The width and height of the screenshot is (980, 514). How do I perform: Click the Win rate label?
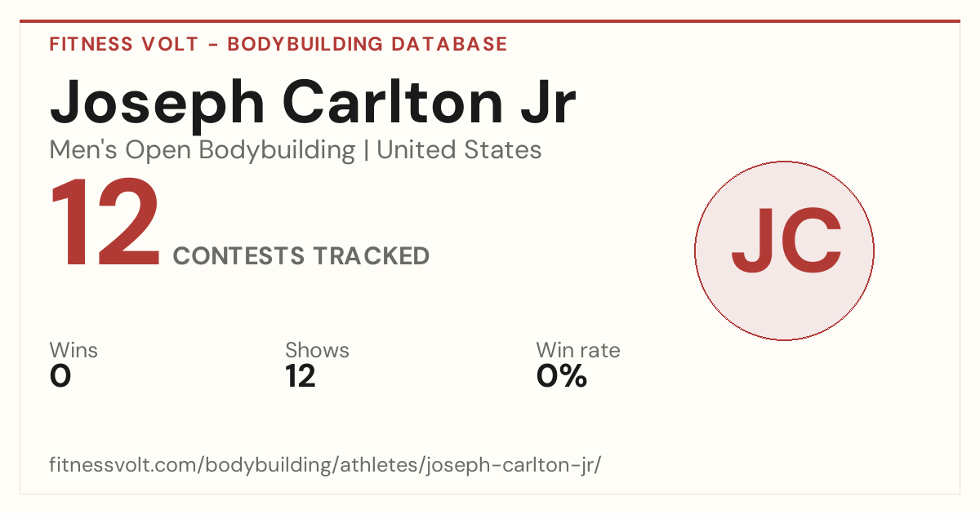(x=578, y=351)
